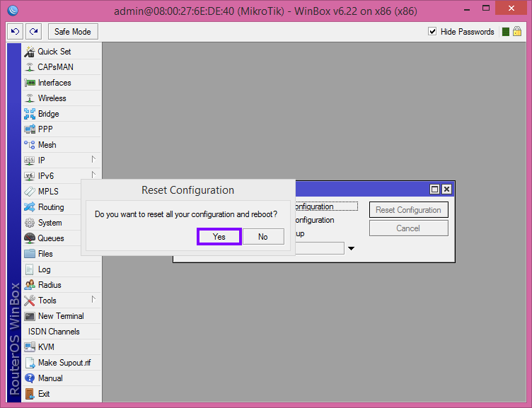
Task: Select ISDN Channels menu entry
Action: tap(54, 332)
